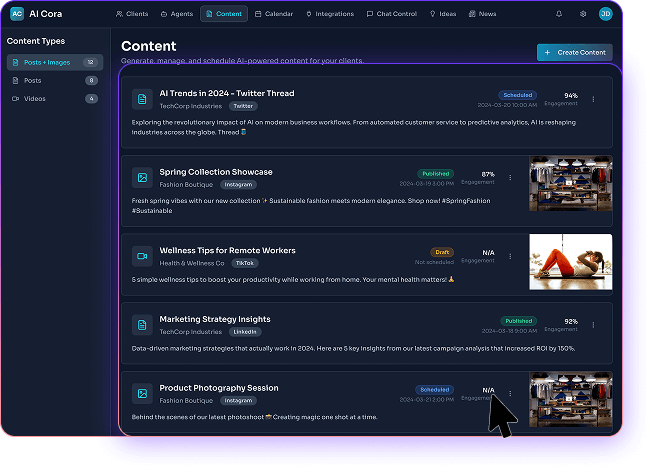The image size is (653, 471).
Task: Click the Twitter platform tag
Action: (x=243, y=106)
